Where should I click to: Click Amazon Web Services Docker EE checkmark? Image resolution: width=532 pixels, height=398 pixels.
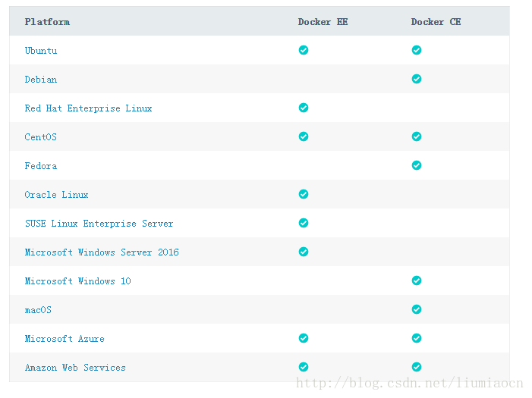[x=304, y=367]
